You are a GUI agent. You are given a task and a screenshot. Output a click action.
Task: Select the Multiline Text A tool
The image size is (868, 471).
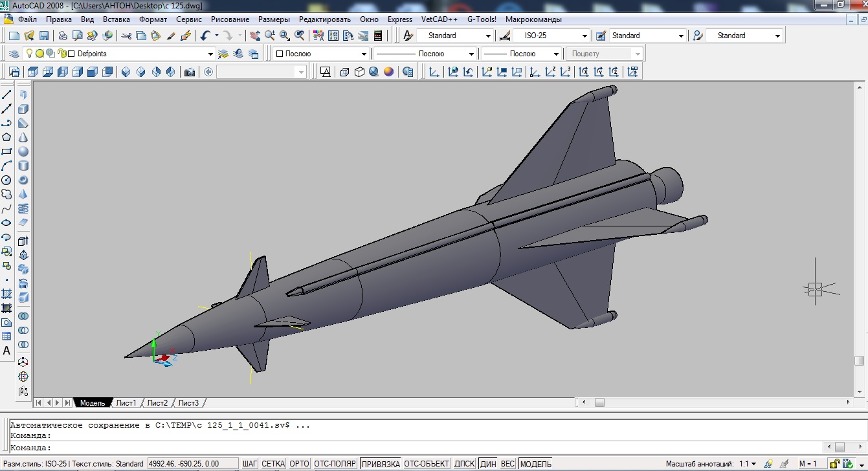[6, 351]
